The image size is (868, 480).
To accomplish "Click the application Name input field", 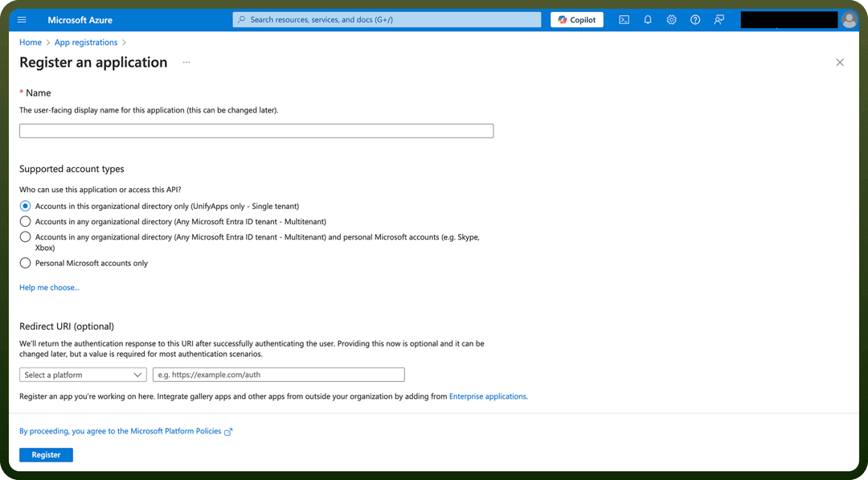I will pos(256,131).
